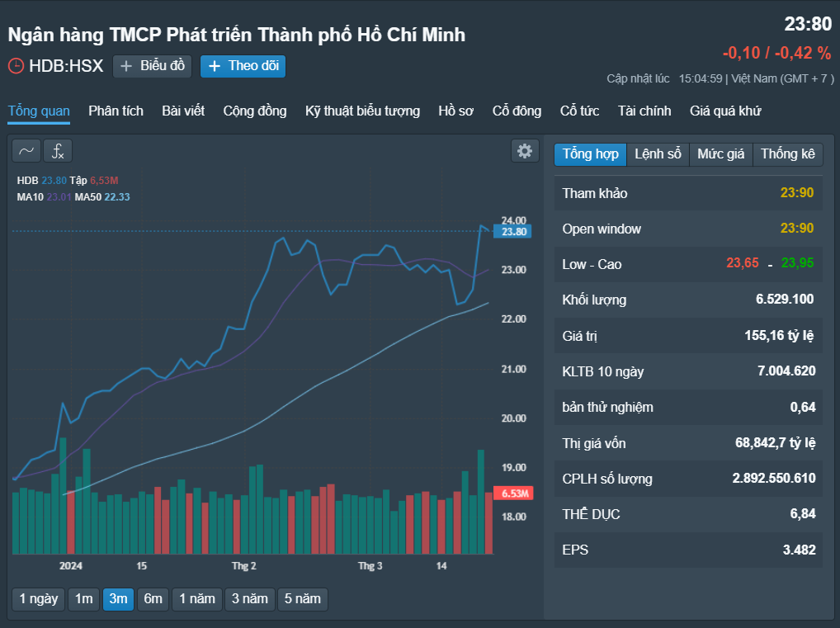Click the plus icon on Biểu đồ button

pos(126,67)
